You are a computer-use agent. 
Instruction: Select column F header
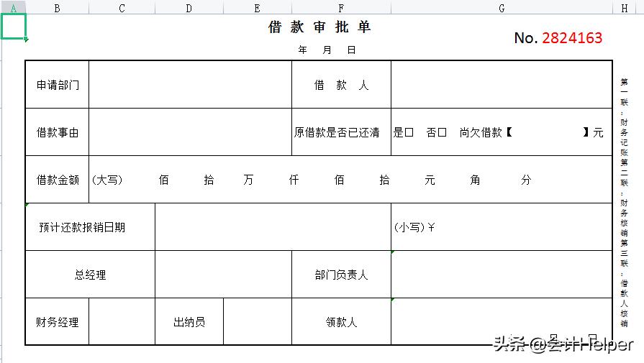pyautogui.click(x=341, y=7)
